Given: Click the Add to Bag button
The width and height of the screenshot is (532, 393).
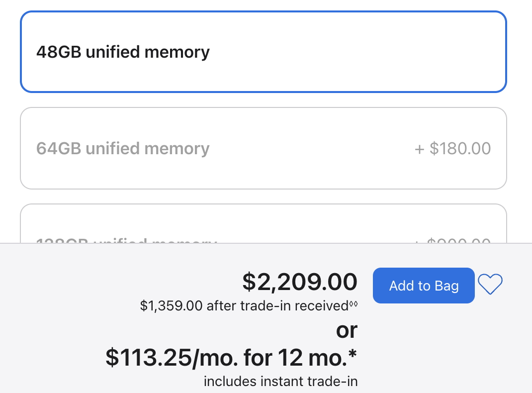Looking at the screenshot, I should 424,286.
